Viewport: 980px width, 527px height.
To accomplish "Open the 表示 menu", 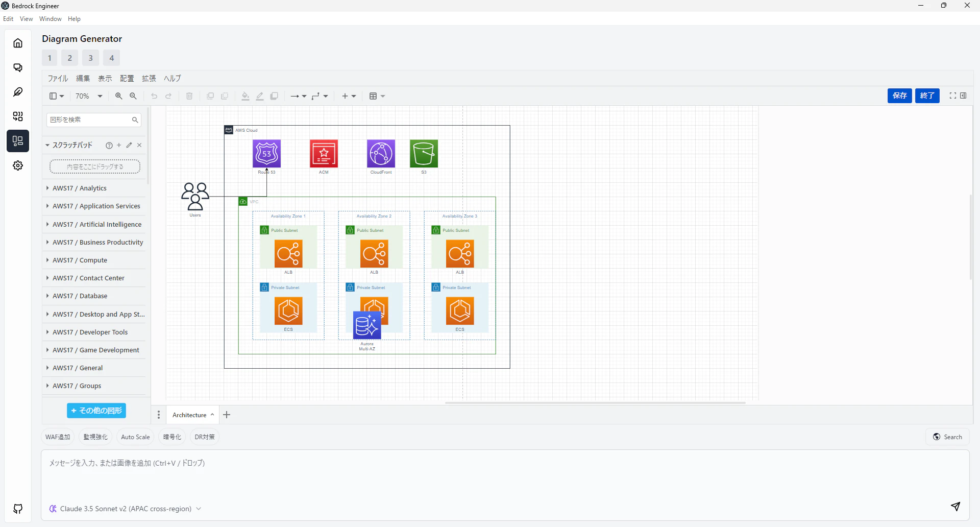I will 105,79.
